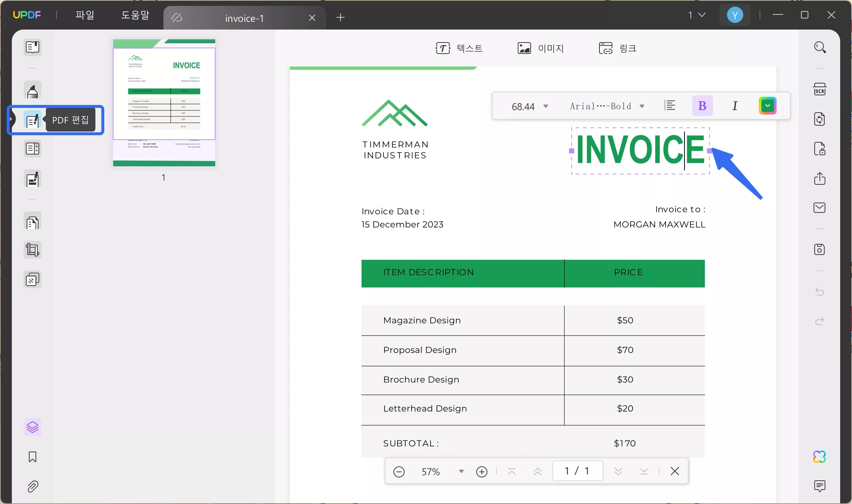852x504 pixels.
Task: Click the OCR recognition icon
Action: click(x=819, y=89)
